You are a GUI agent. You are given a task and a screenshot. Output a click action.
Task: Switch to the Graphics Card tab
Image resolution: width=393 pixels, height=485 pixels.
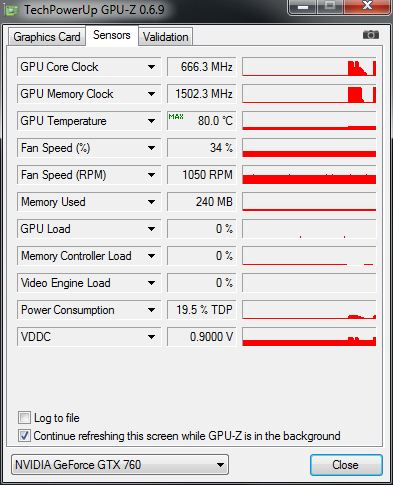pos(47,37)
